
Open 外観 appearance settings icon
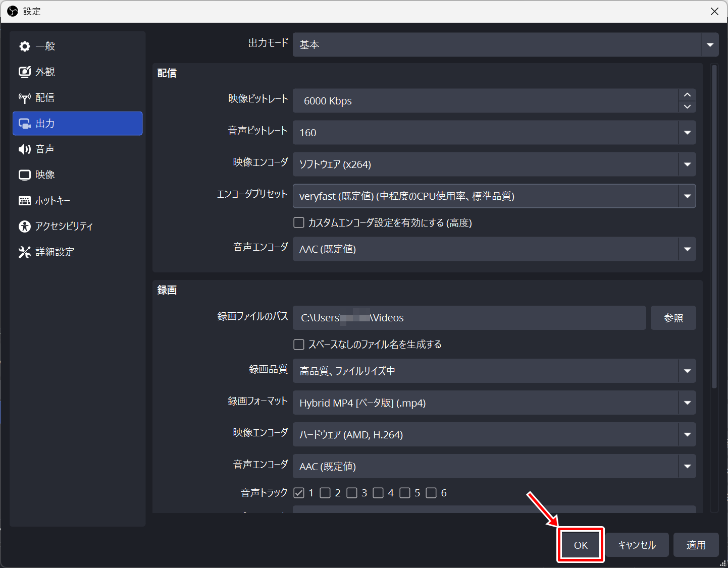24,72
